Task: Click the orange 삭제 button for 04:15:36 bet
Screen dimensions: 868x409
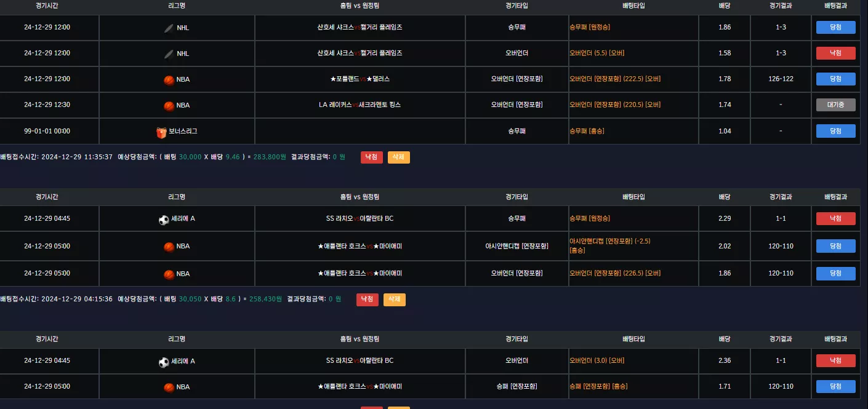Action: click(x=395, y=300)
